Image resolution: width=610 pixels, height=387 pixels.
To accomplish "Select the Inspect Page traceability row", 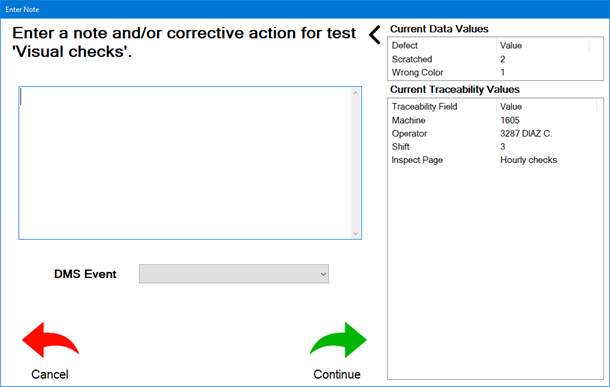I will point(495,160).
